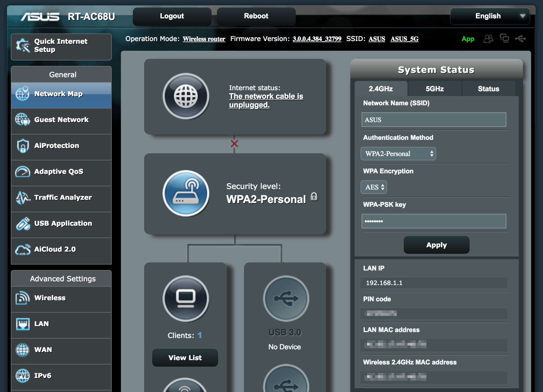Switch to the Status tab

[488, 89]
